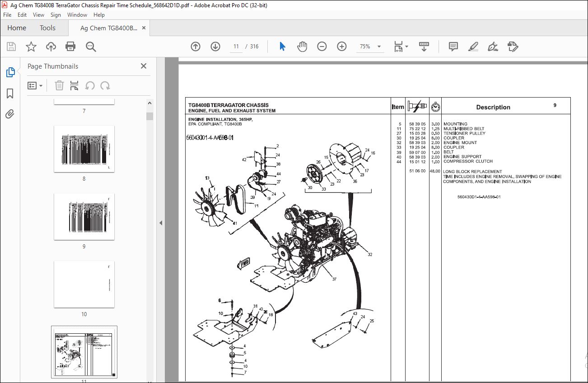Switch to the Home tab

(17, 28)
